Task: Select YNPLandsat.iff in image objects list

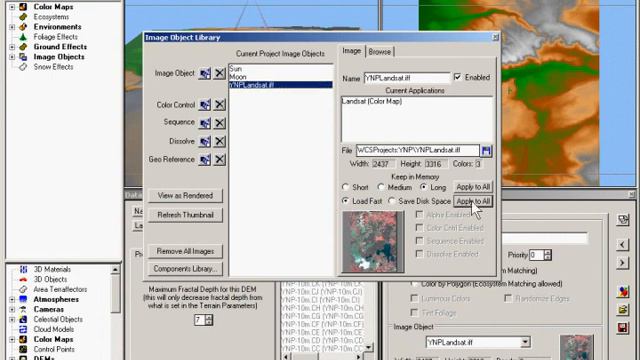Action: tap(281, 85)
